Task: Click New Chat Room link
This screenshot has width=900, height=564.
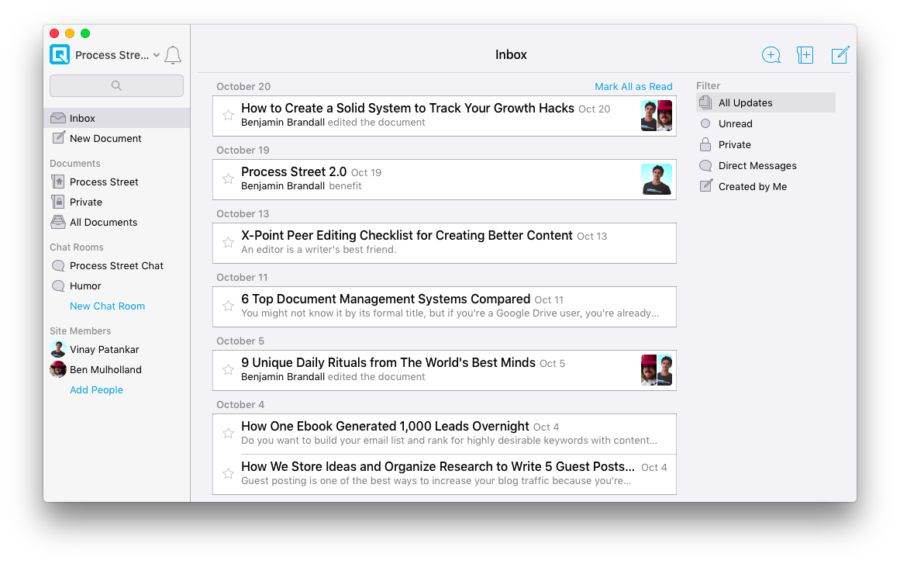Action: (x=107, y=306)
